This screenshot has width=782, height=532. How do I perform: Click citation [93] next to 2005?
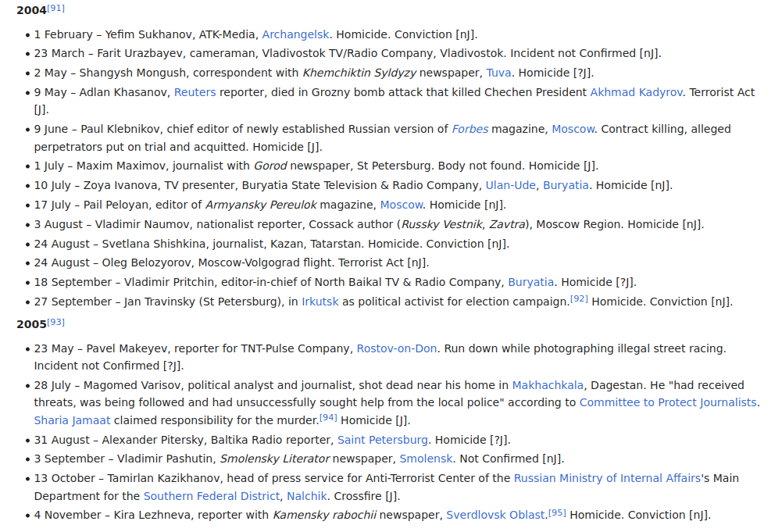[x=56, y=322]
